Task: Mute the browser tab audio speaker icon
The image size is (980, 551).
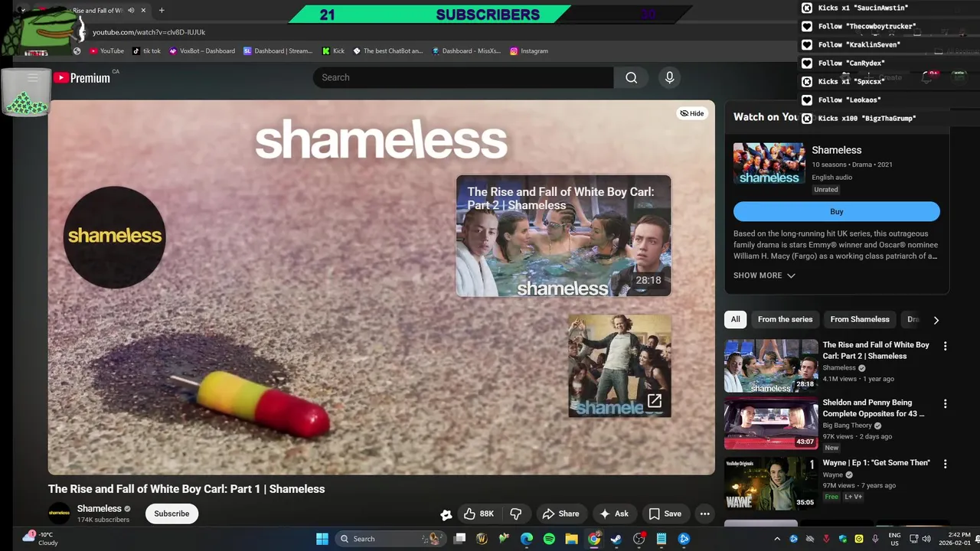Action: tap(131, 11)
